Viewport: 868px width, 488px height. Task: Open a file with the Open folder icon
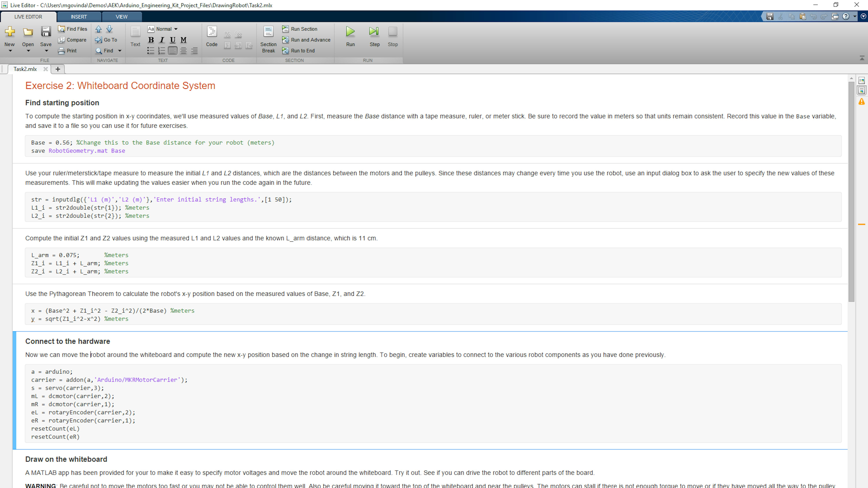(x=28, y=32)
